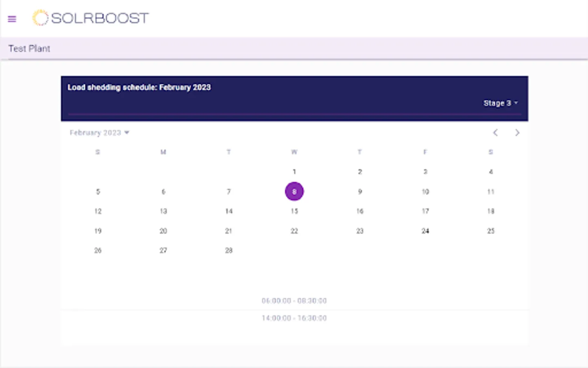Click day 24 in February
This screenshot has width=588, height=368.
(425, 231)
